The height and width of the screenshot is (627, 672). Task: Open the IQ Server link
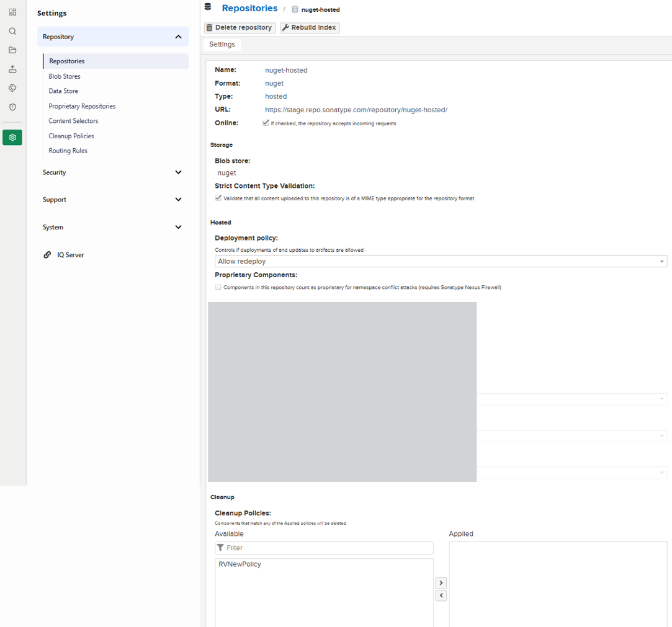tap(70, 255)
